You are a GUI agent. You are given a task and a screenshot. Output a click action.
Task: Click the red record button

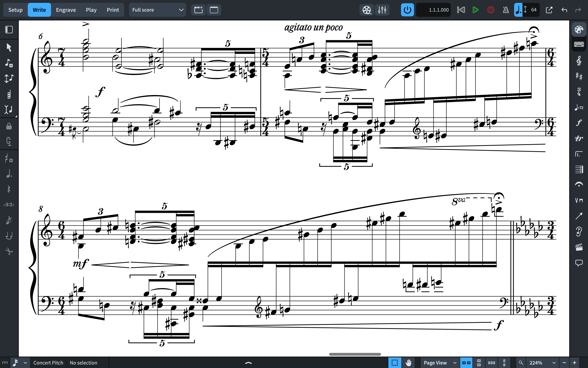pyautogui.click(x=491, y=10)
